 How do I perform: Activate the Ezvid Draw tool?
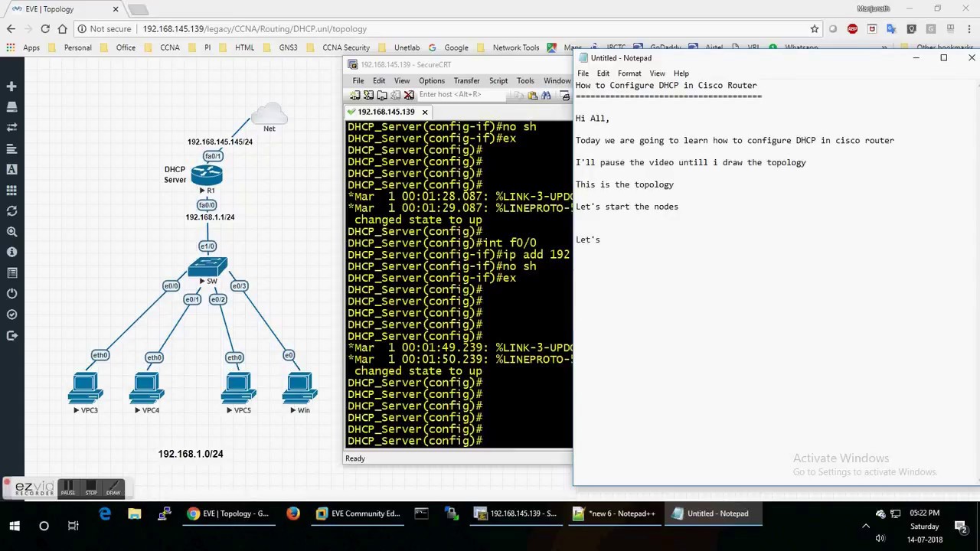pos(113,488)
